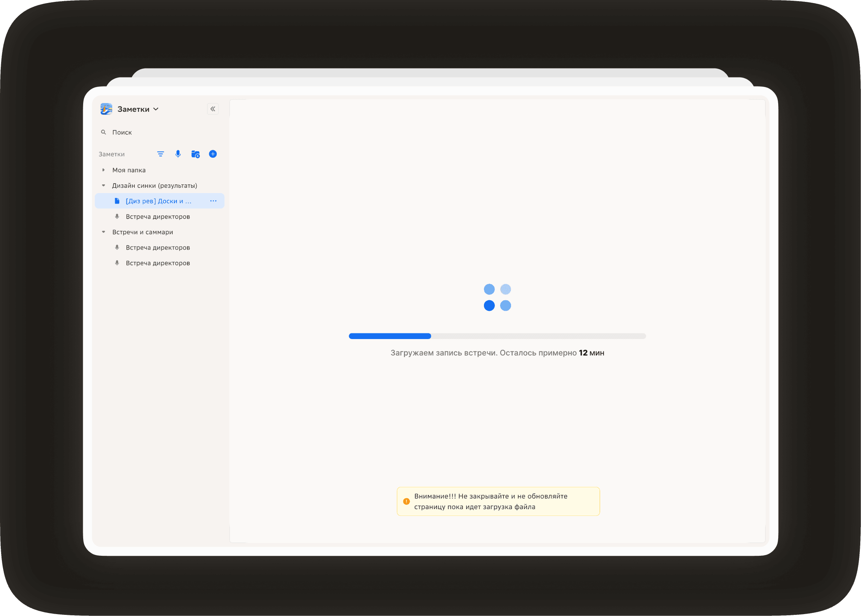Open three-dots menu for [Диз рев] note
The height and width of the screenshot is (616, 861).
click(213, 201)
